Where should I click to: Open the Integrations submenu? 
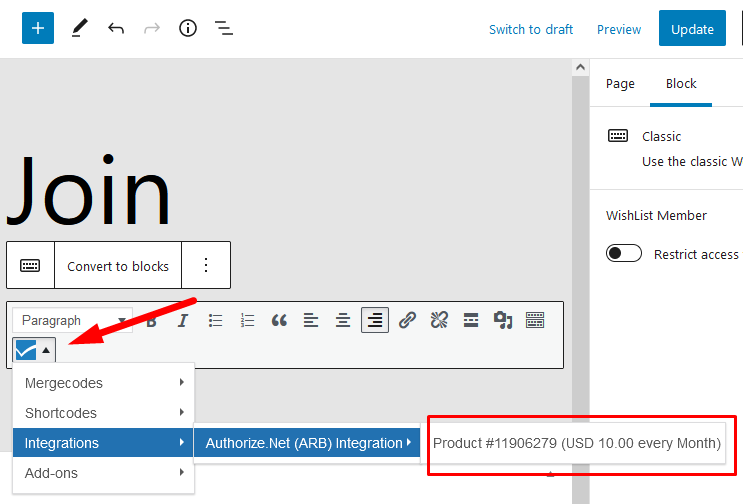point(103,443)
